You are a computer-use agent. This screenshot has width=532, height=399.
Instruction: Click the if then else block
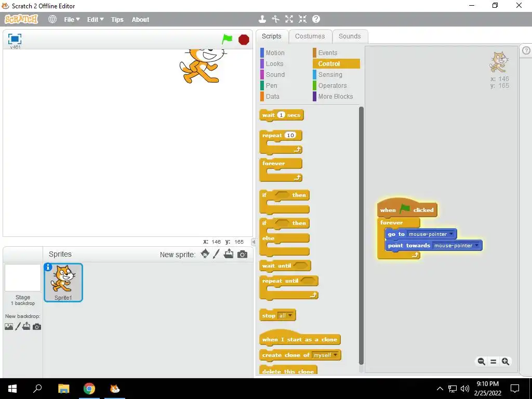point(284,237)
